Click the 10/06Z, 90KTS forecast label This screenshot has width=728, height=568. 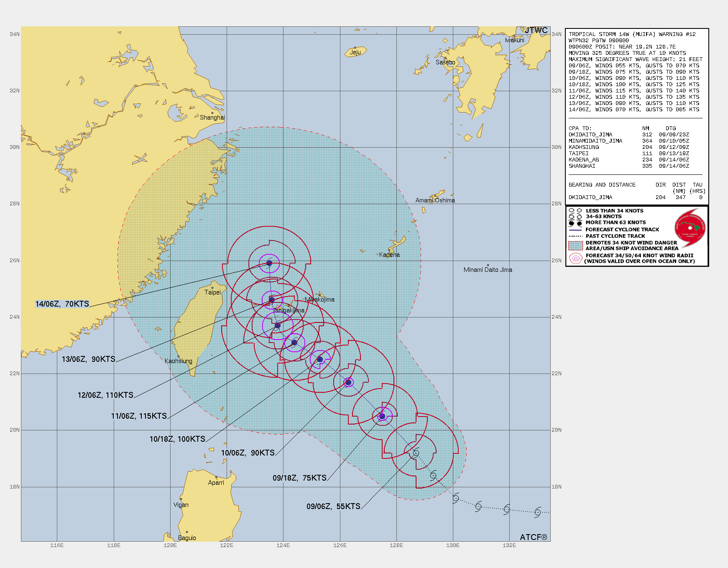pos(248,453)
